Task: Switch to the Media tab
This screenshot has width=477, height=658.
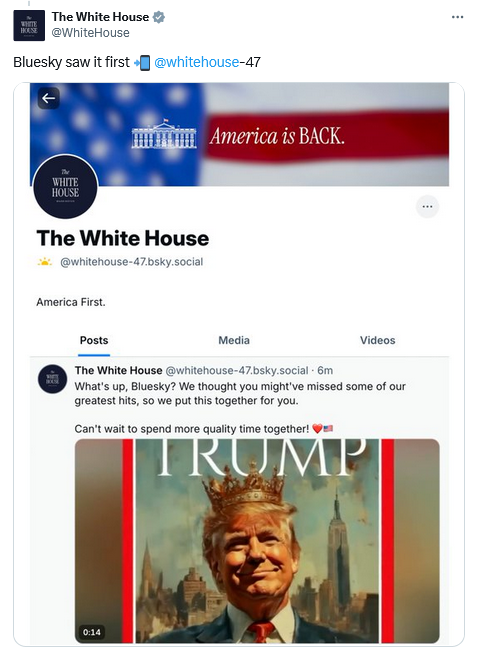Action: point(234,340)
